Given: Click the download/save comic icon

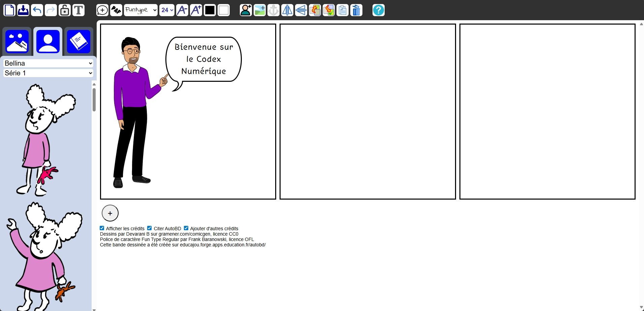Looking at the screenshot, I should [23, 10].
